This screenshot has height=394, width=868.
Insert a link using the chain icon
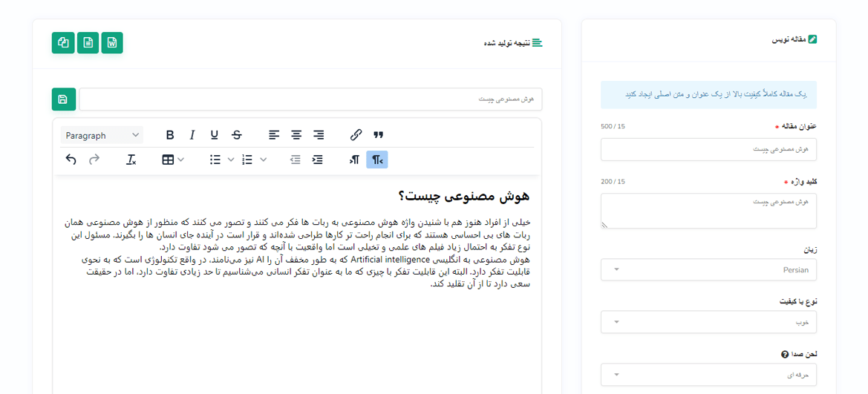(356, 135)
